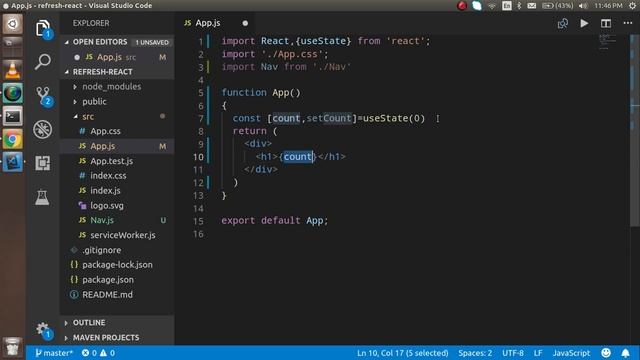The width and height of the screenshot is (640, 360).
Task: Open the Debug view icon
Action: click(42, 129)
